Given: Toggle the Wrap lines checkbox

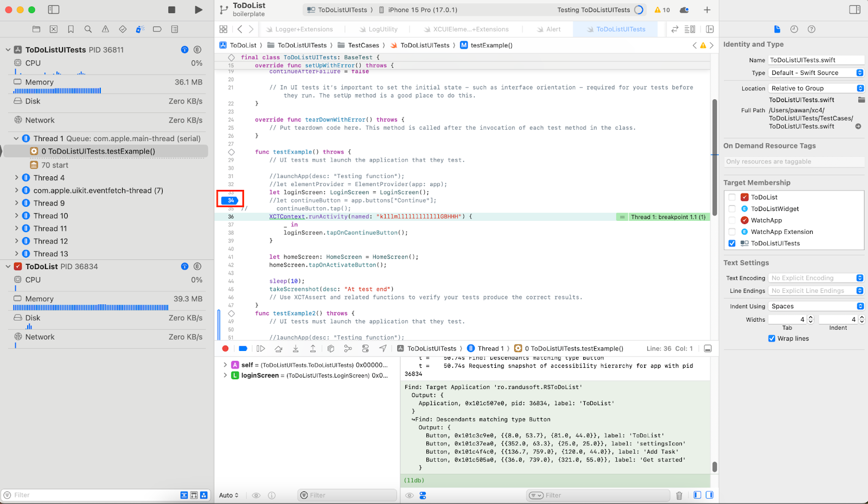Looking at the screenshot, I should tap(771, 339).
